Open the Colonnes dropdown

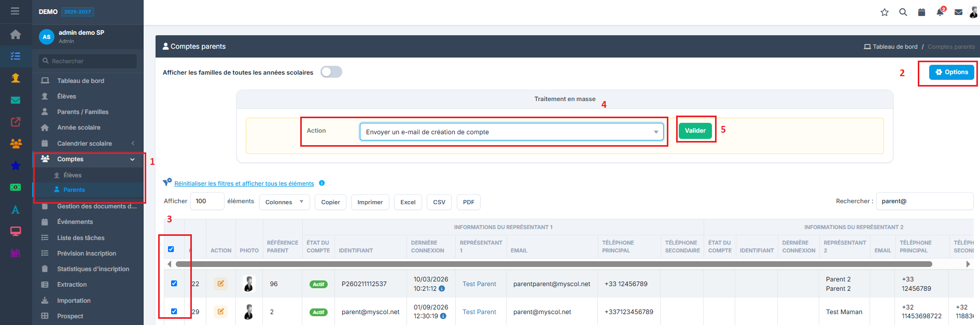[285, 202]
